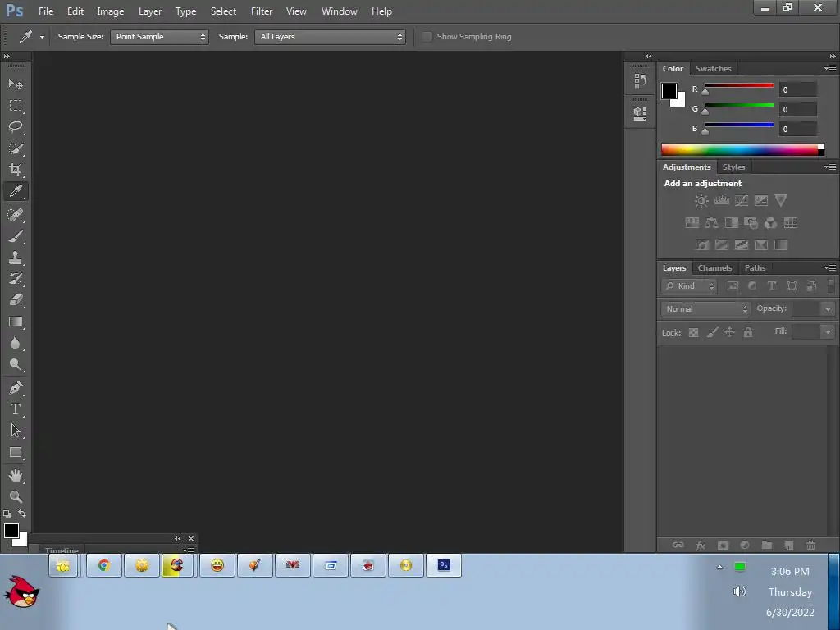Select the Lasso tool
Screen dimensions: 840x630
coord(16,127)
